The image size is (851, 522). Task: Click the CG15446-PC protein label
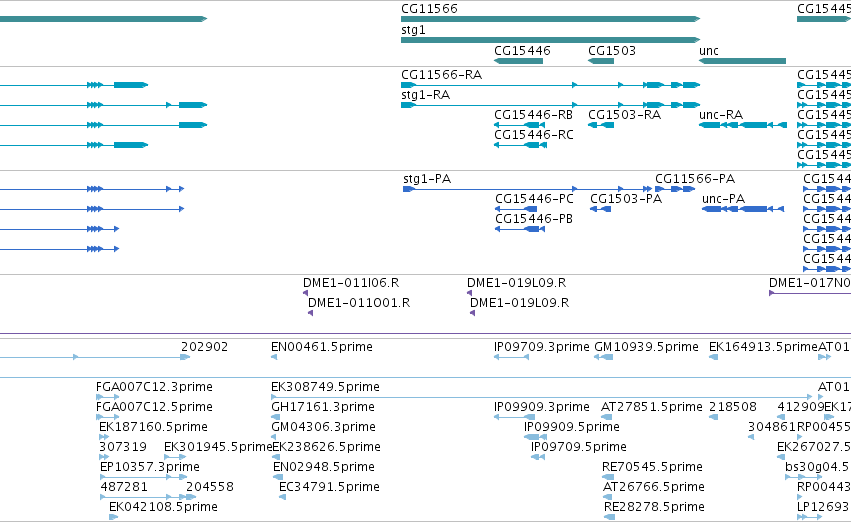tap(534, 199)
